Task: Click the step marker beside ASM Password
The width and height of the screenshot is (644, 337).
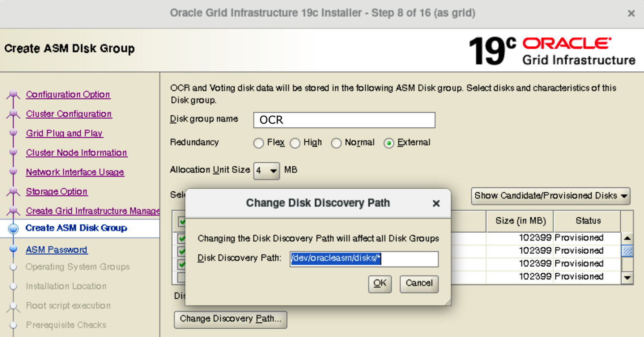Action: pos(13,249)
